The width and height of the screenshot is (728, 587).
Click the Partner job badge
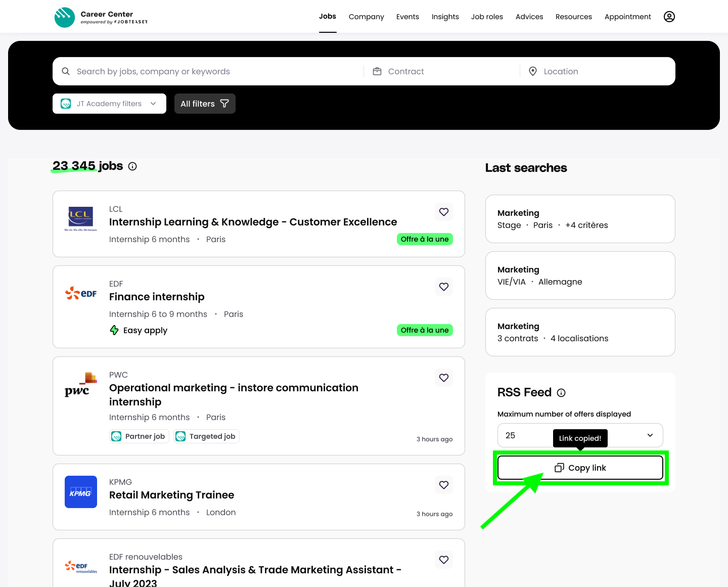coord(139,436)
